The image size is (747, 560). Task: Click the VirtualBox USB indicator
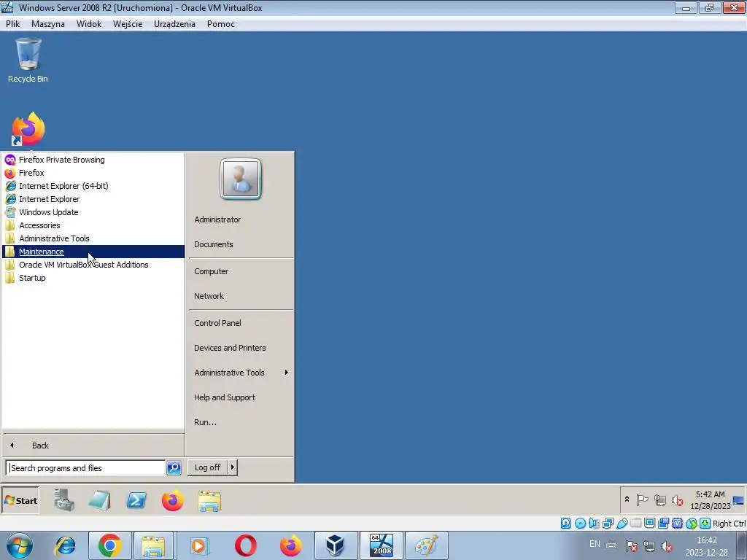[622, 524]
